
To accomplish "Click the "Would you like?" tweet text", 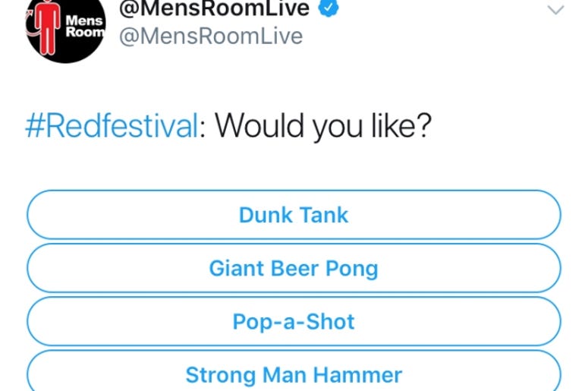I will [x=323, y=126].
